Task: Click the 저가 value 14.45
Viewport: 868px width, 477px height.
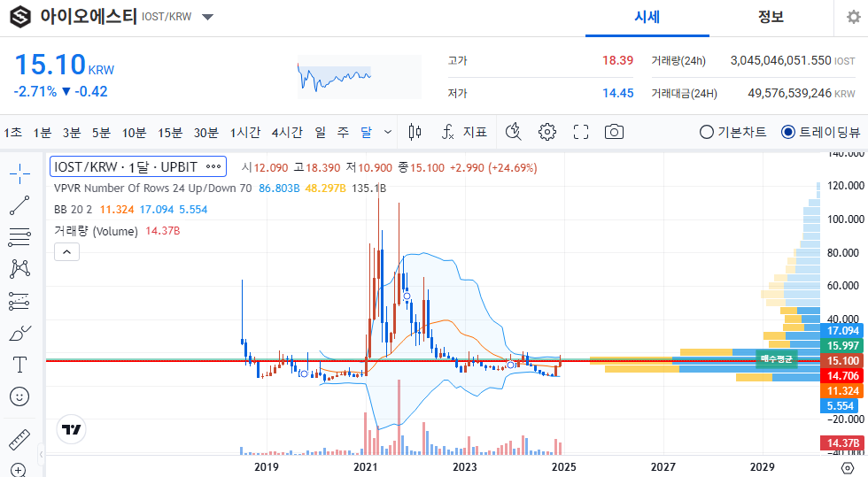Action: pos(618,93)
